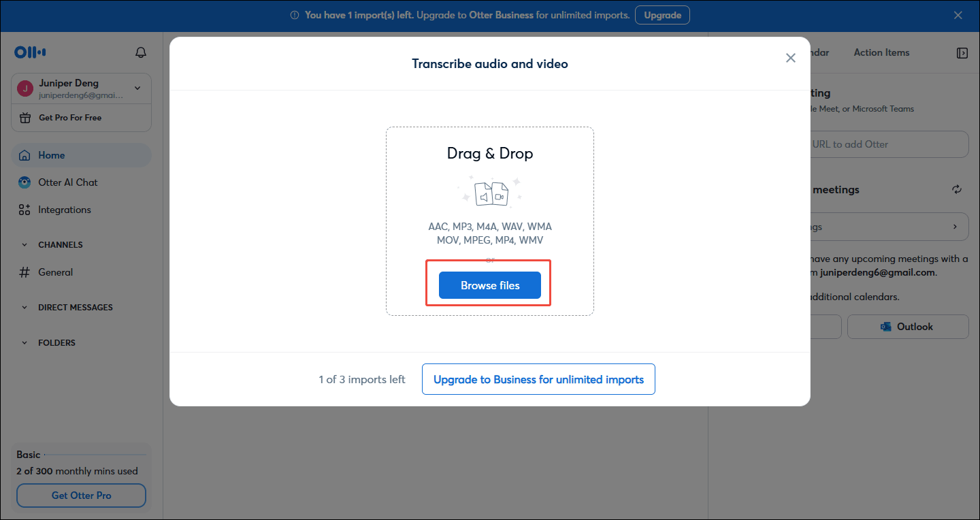
Task: Click the Get Otter Pro button
Action: [81, 495]
